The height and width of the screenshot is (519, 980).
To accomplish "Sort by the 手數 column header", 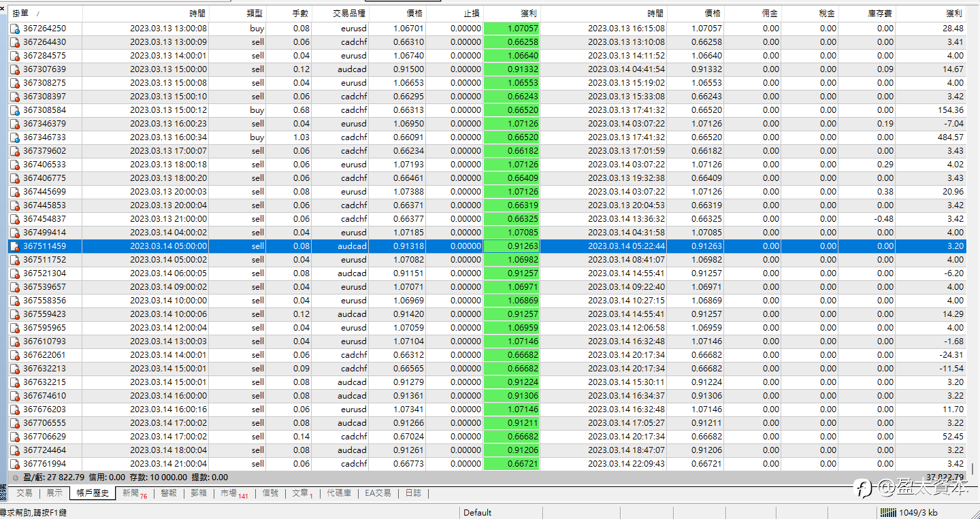I will click(289, 14).
